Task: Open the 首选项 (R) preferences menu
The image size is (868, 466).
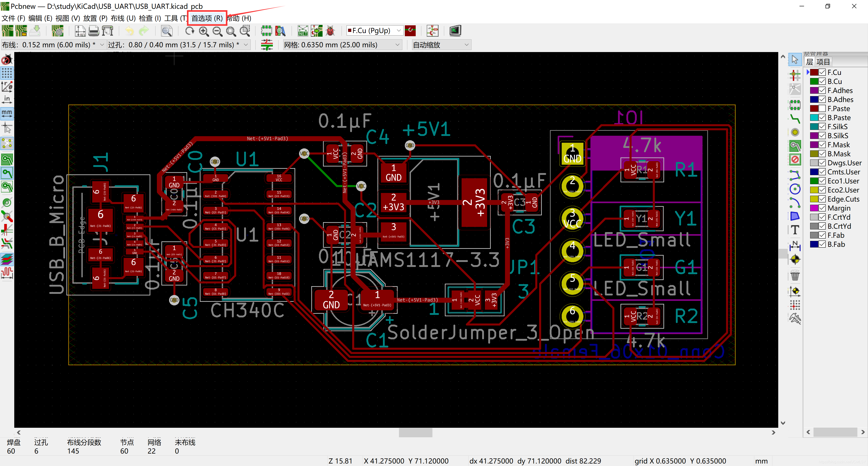Action: tap(207, 18)
